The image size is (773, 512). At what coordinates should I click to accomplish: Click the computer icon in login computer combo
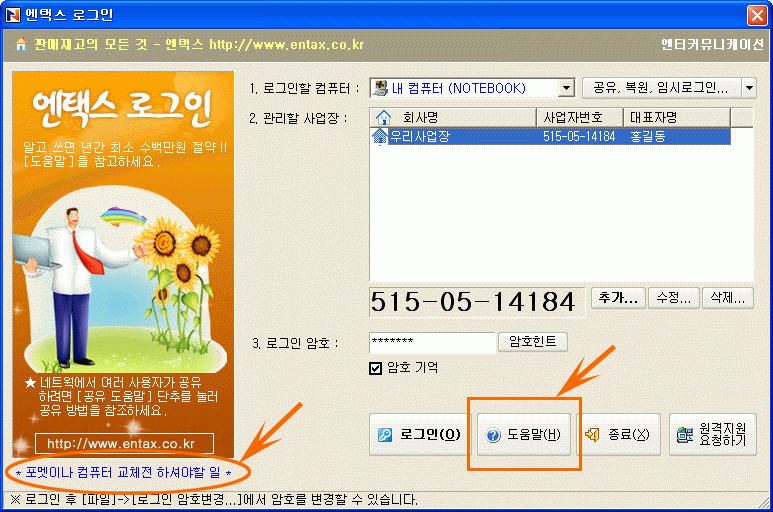[x=380, y=88]
